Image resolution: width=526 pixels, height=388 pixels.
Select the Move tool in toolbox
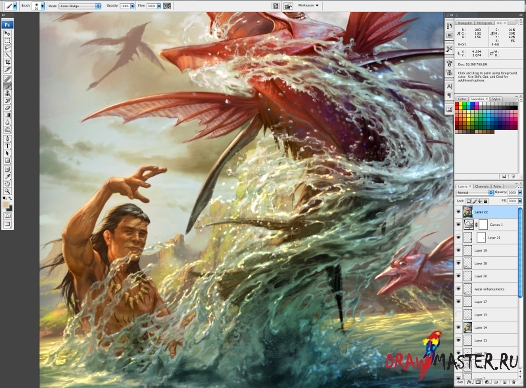(x=7, y=34)
